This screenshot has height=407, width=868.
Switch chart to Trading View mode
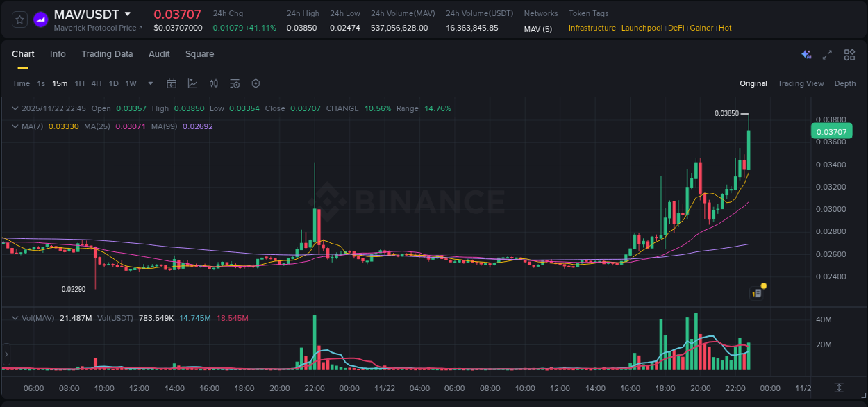(801, 83)
